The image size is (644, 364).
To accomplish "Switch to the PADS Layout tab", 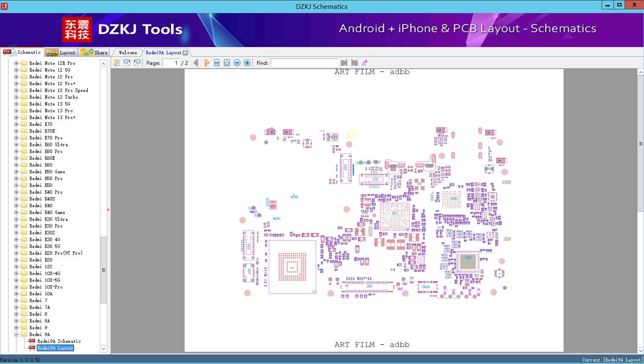I will [61, 53].
